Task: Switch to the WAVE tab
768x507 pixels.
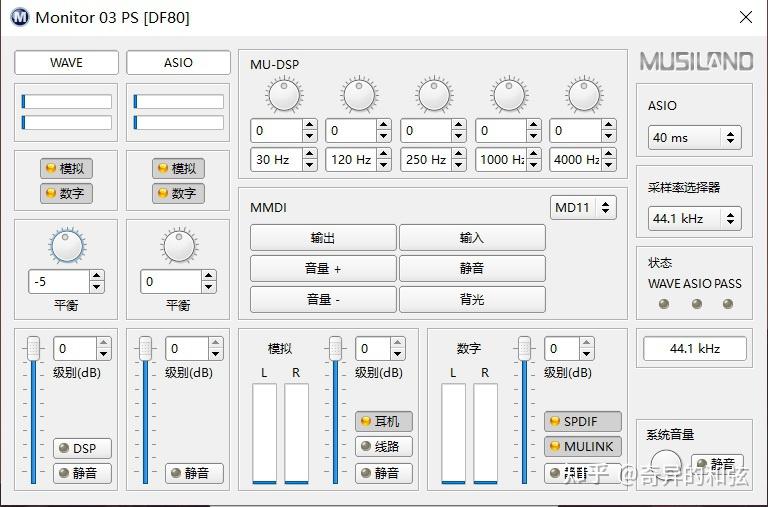Action: pyautogui.click(x=66, y=62)
